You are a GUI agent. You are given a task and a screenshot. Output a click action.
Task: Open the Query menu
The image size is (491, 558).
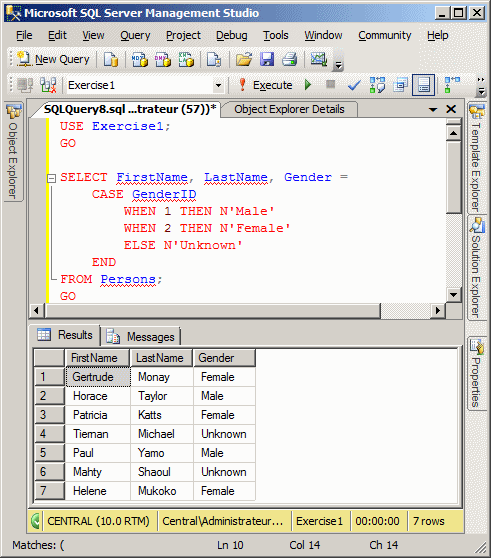click(x=135, y=35)
